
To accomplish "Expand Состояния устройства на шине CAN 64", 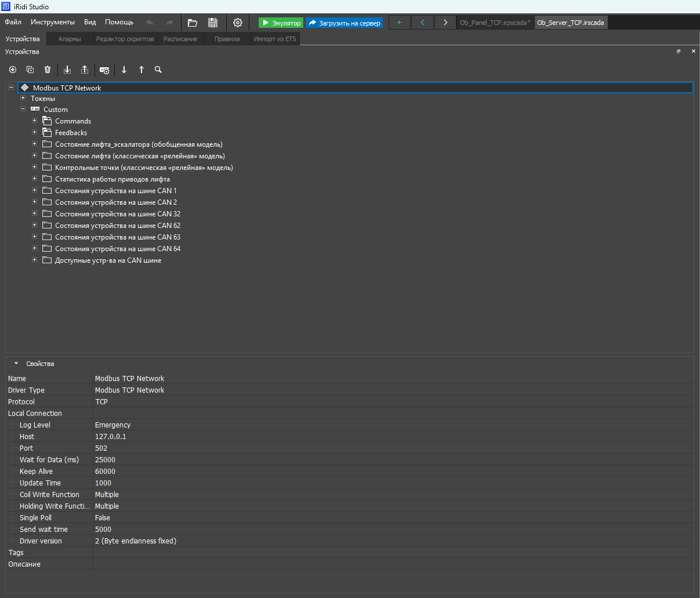I will (x=34, y=248).
